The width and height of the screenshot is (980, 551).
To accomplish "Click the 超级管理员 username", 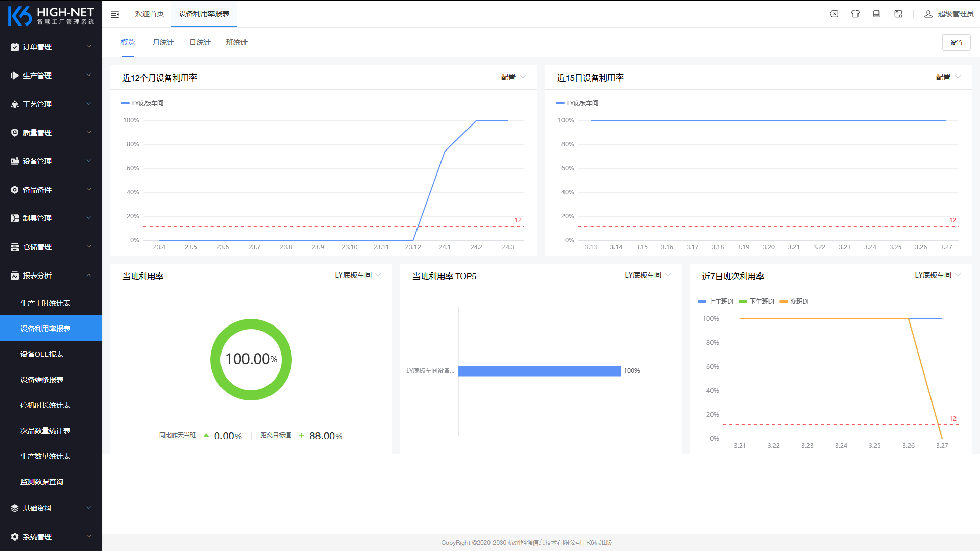I will point(955,14).
